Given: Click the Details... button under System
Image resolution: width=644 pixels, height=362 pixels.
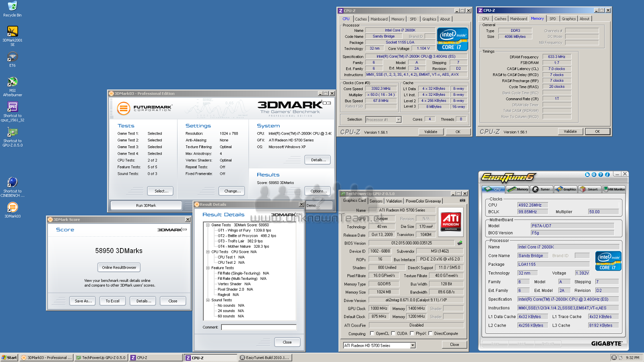Looking at the screenshot, I should click(x=318, y=160).
